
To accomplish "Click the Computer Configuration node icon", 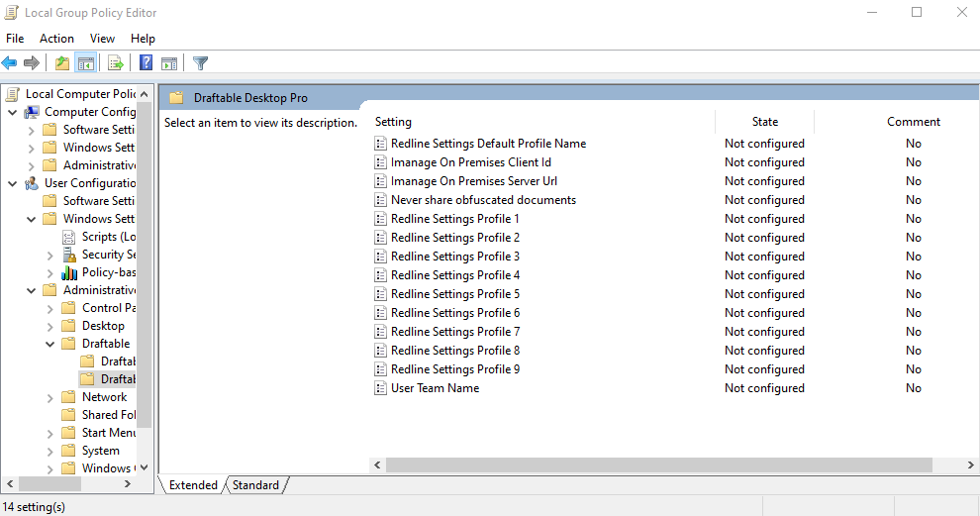I will [32, 112].
